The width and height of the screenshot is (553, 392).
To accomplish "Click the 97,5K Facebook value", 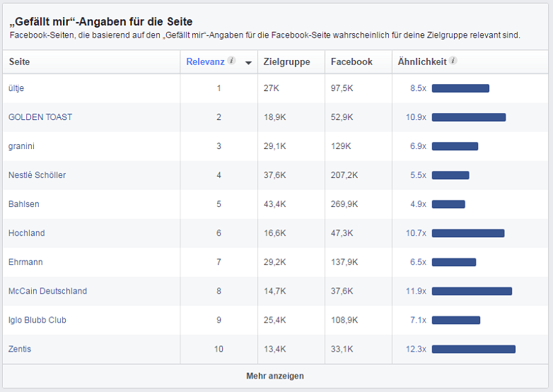I will 342,88.
